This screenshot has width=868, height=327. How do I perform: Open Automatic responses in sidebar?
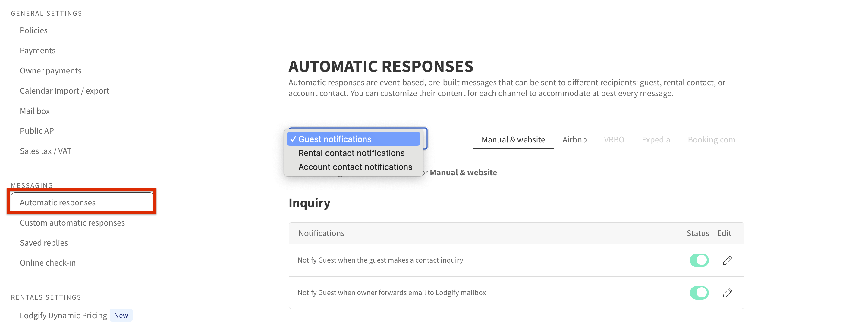58,202
